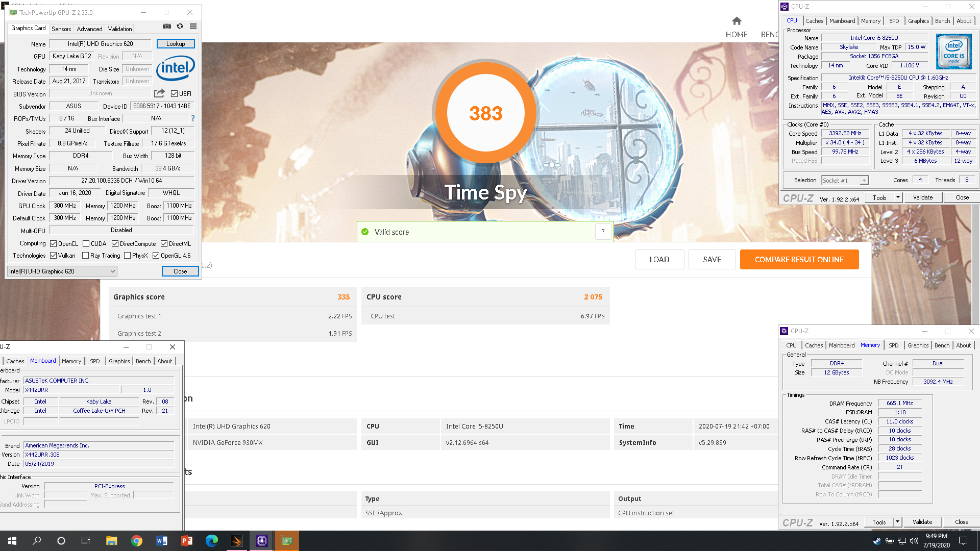Open Graphics tab in bottom-left CPU-Z
Viewport: 980px width, 551px height.
[x=119, y=361]
